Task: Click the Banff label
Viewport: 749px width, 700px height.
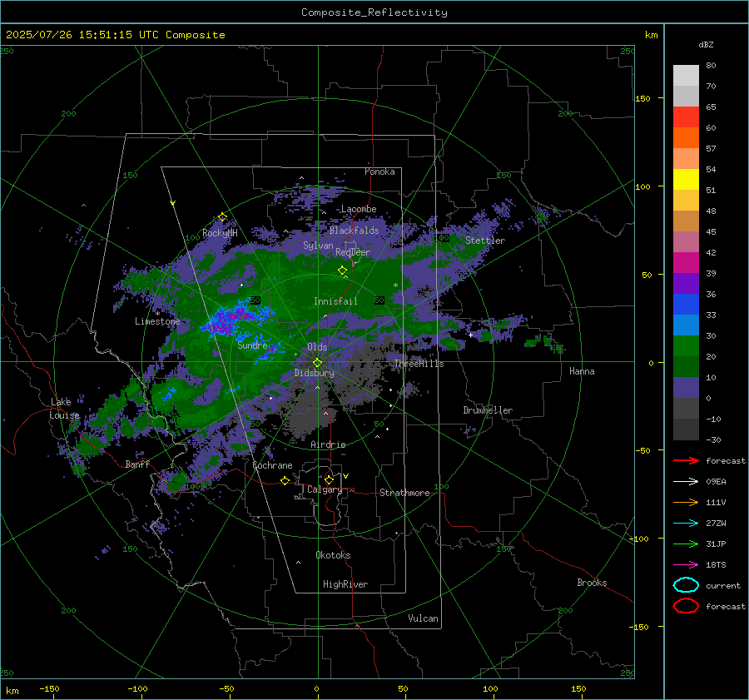Action: click(x=137, y=464)
